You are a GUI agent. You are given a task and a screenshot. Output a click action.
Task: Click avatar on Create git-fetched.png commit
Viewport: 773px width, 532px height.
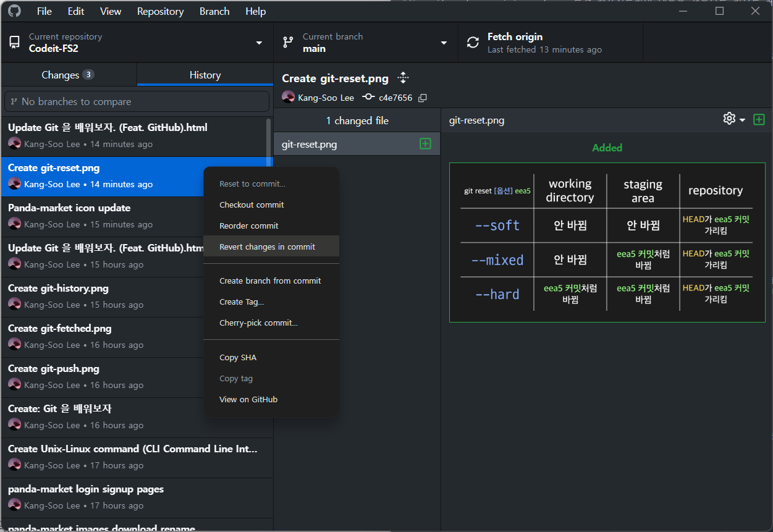pyautogui.click(x=15, y=345)
